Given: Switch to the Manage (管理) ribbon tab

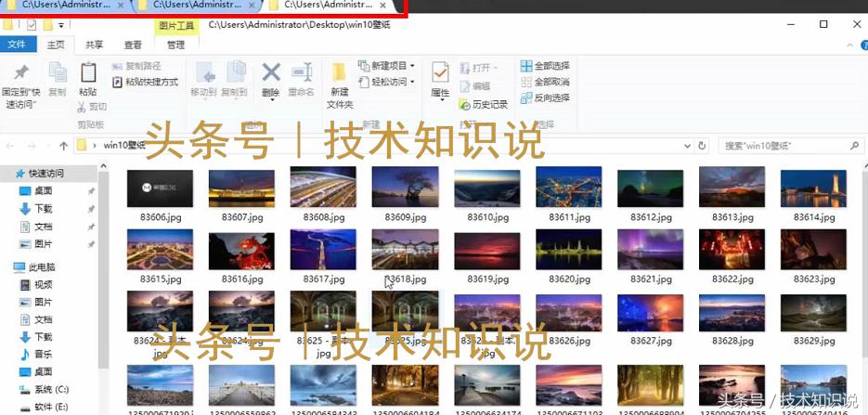Looking at the screenshot, I should click(176, 45).
